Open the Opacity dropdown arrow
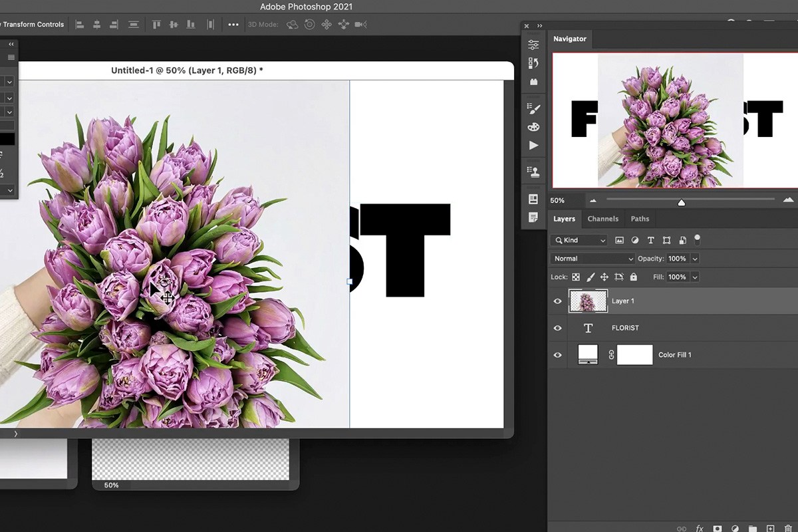Screen dimensions: 798x532 (695, 259)
